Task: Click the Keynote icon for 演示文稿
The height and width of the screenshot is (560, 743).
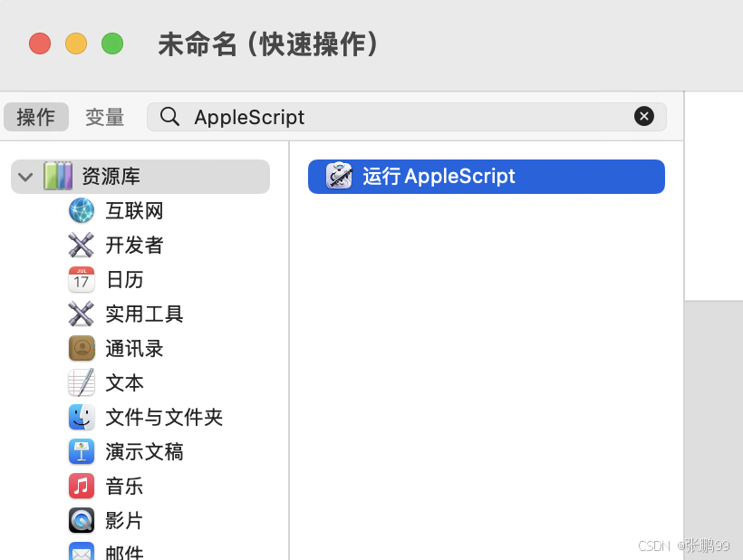Action: (82, 451)
